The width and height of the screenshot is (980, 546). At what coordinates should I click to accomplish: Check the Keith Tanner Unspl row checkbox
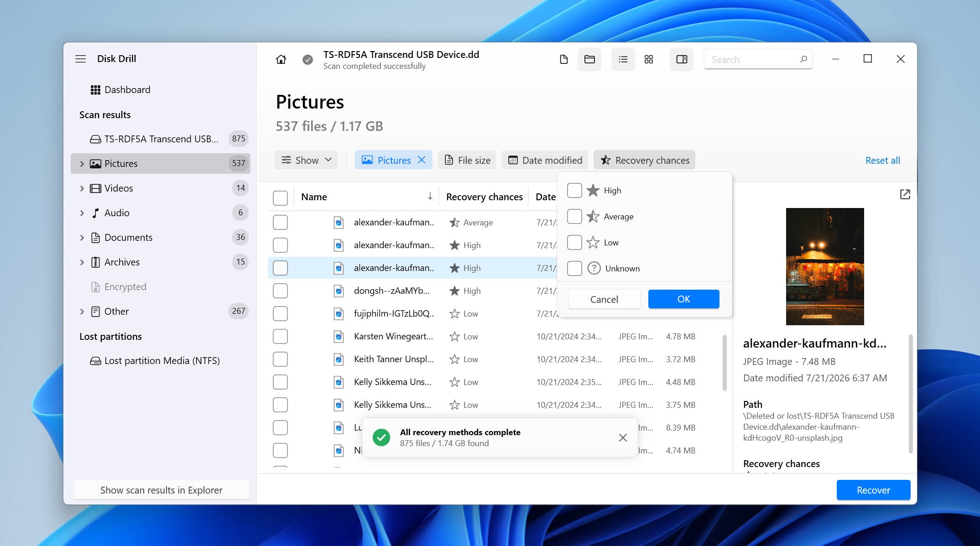pyautogui.click(x=280, y=359)
